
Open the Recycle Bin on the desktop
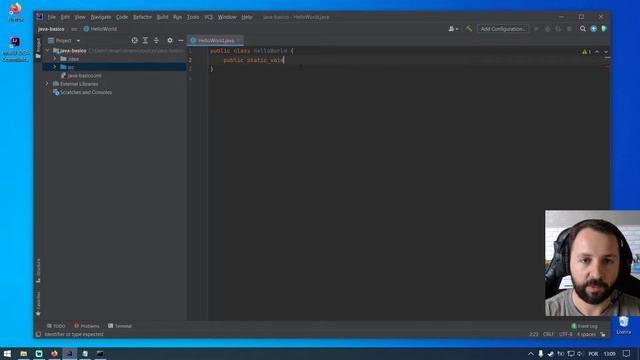(623, 325)
